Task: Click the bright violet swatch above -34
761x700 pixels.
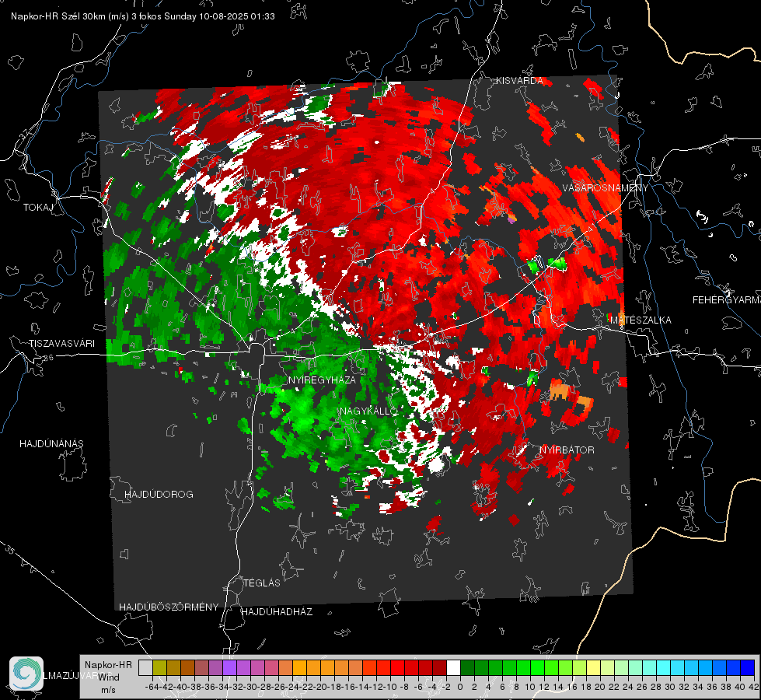Action: point(229,667)
